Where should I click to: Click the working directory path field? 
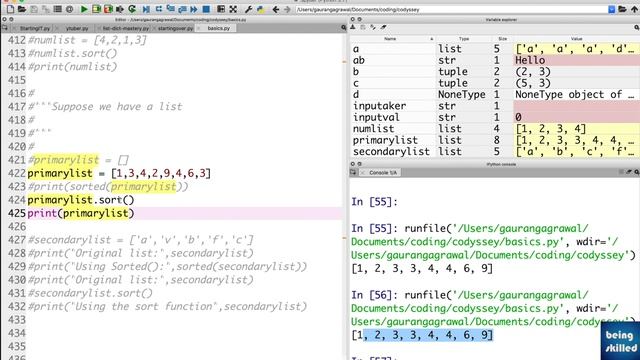coord(451,9)
